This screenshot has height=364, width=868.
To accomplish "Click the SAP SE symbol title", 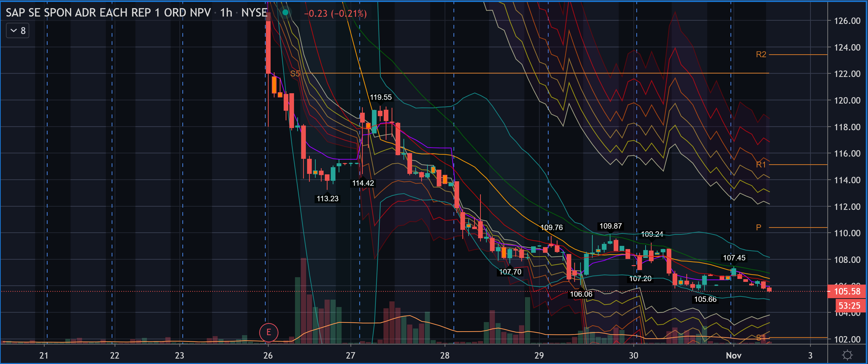I will (108, 13).
